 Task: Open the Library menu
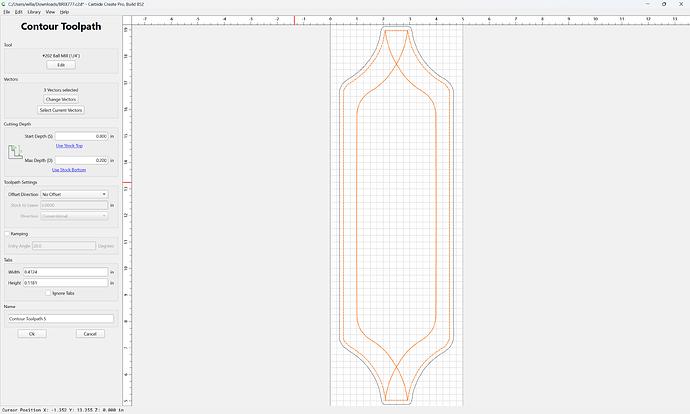coord(34,12)
